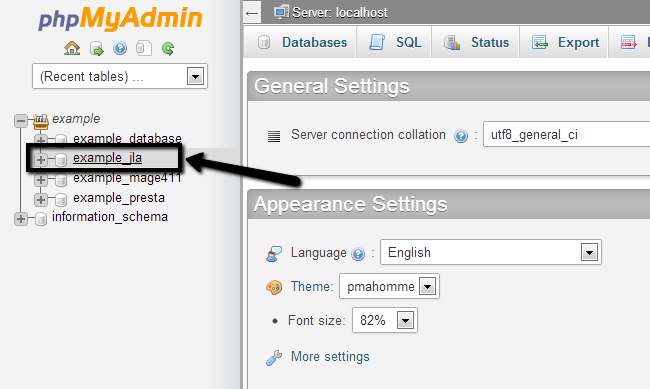
Task: Collapse the example database group
Action: [x=21, y=121]
